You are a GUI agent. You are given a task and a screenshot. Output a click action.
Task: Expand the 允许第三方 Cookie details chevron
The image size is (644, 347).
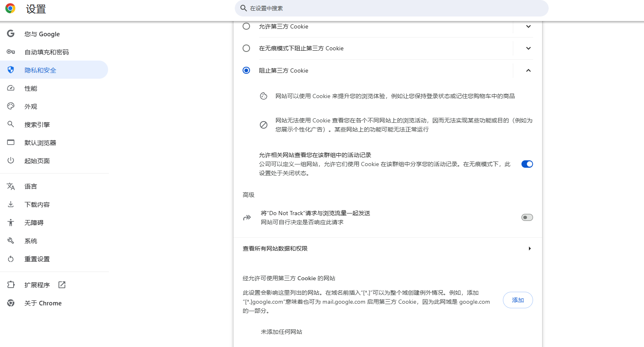click(x=528, y=26)
